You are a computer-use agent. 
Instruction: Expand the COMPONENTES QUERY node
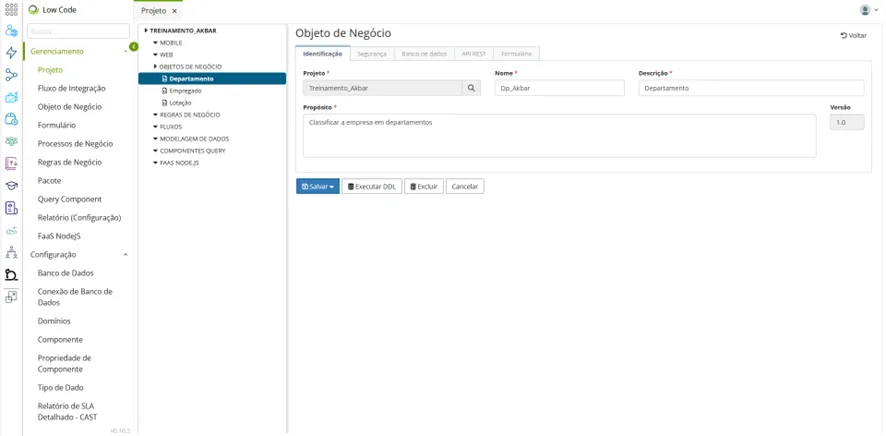(155, 151)
